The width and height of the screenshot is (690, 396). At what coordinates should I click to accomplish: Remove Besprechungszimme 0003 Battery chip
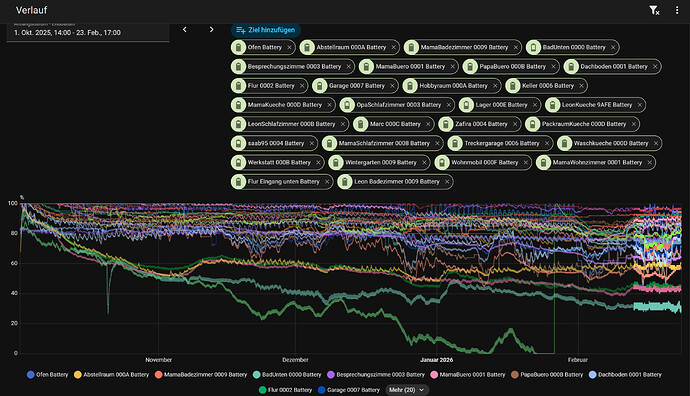point(349,66)
